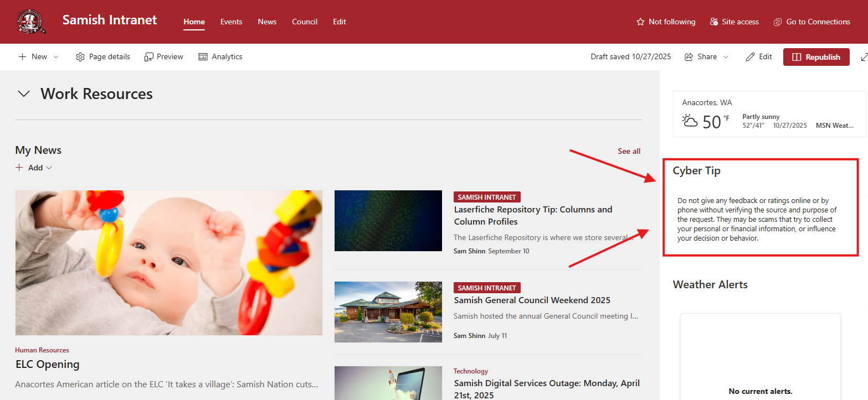Click the Republish button

coord(816,56)
